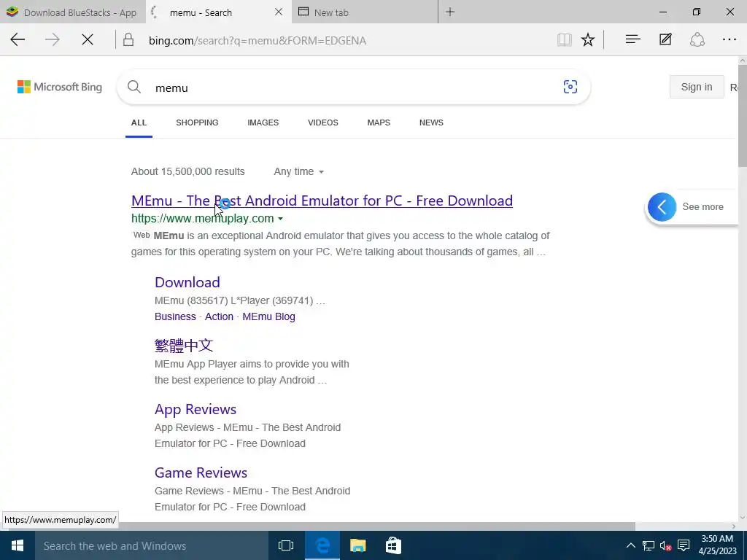Select the SHOPPING search category
This screenshot has width=747, height=560.
(197, 122)
